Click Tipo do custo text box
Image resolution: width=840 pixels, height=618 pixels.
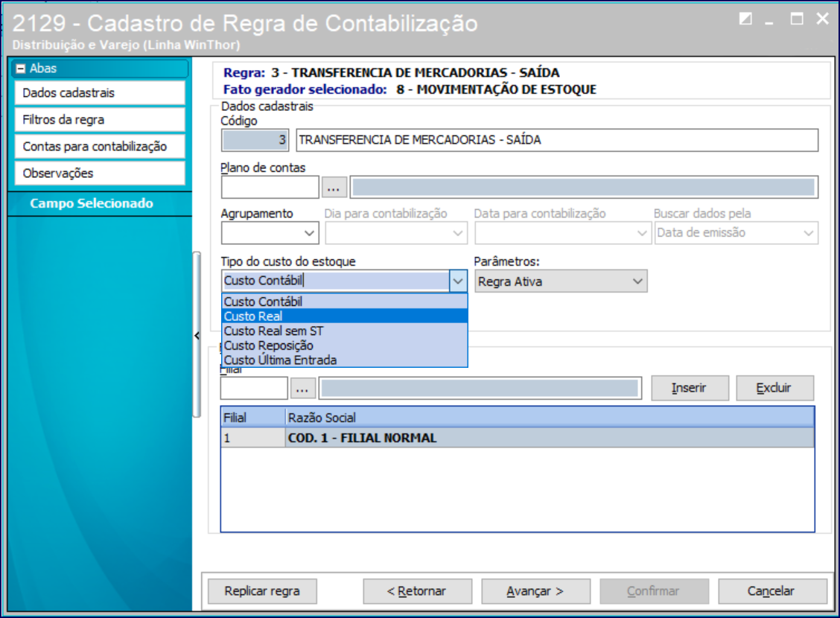(335, 281)
